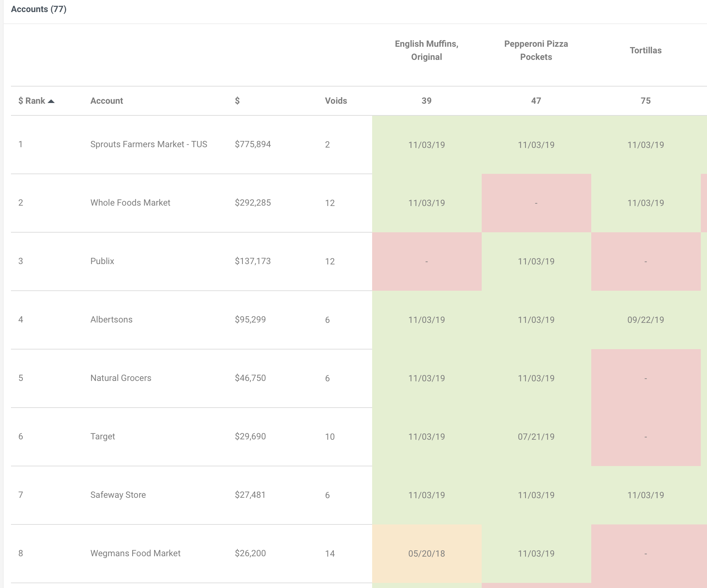Click the $27,481 amount
Image resolution: width=707 pixels, height=588 pixels.
(x=250, y=495)
